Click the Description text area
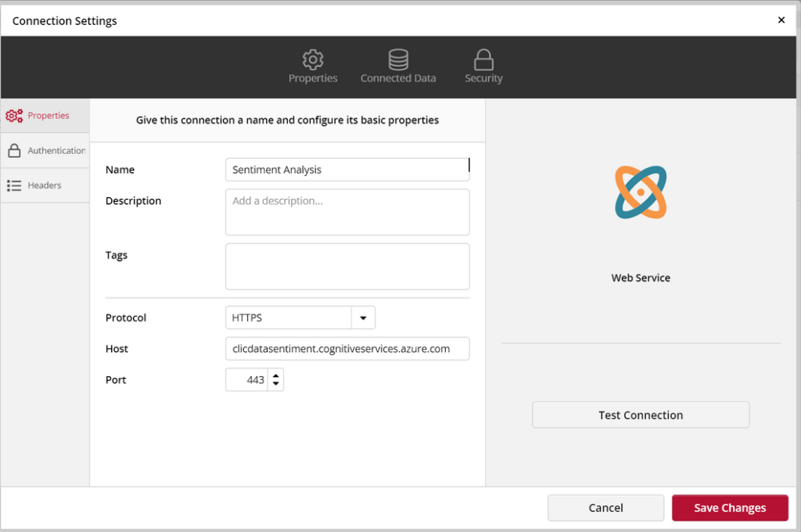This screenshot has width=801, height=532. [x=347, y=212]
